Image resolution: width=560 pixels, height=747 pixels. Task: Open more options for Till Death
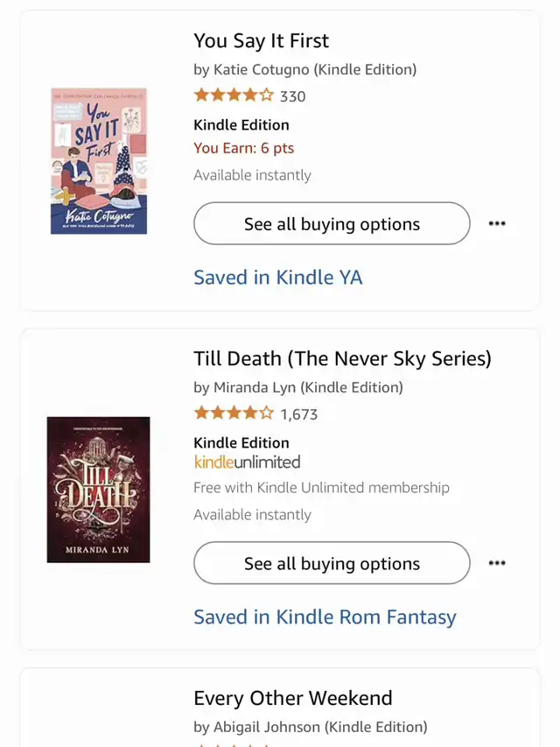497,563
